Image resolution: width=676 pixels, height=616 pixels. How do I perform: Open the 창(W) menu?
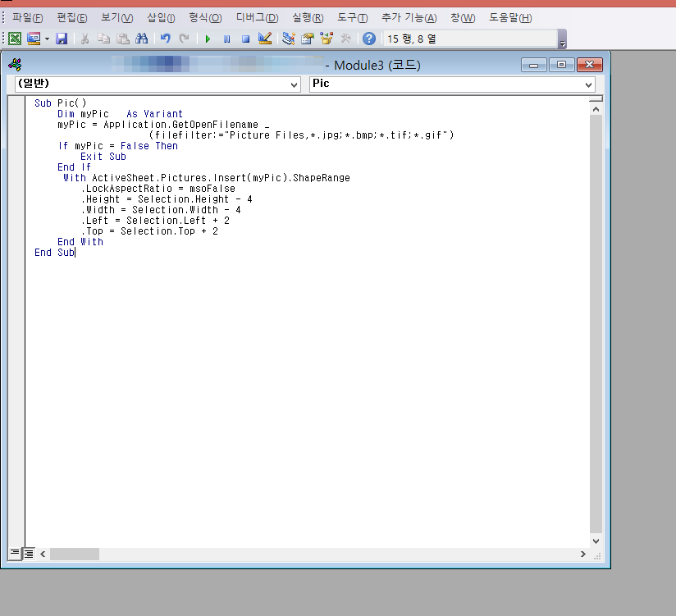click(463, 18)
